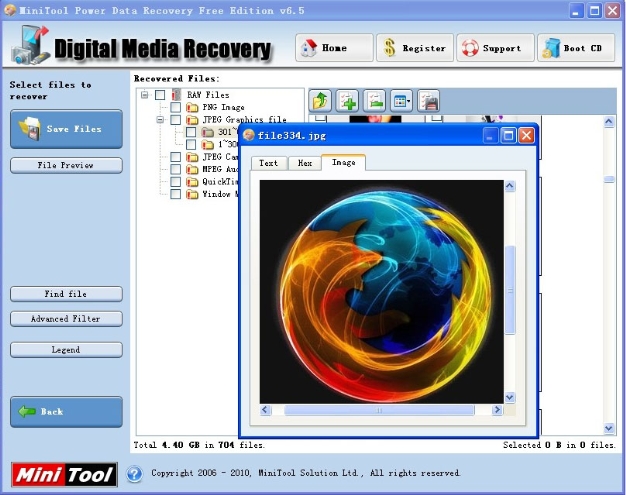
Task: Click preview horizontal scrollbar right arrow
Action: point(497,410)
